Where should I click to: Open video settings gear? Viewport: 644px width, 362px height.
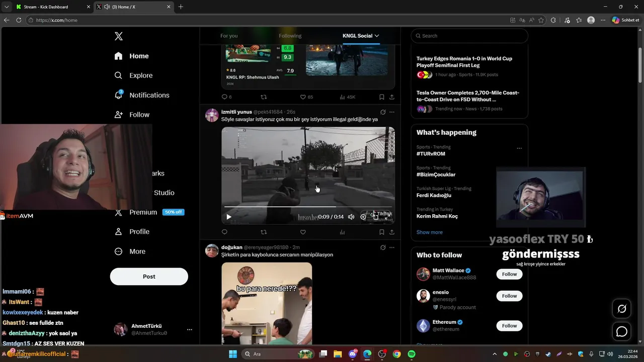point(363,217)
